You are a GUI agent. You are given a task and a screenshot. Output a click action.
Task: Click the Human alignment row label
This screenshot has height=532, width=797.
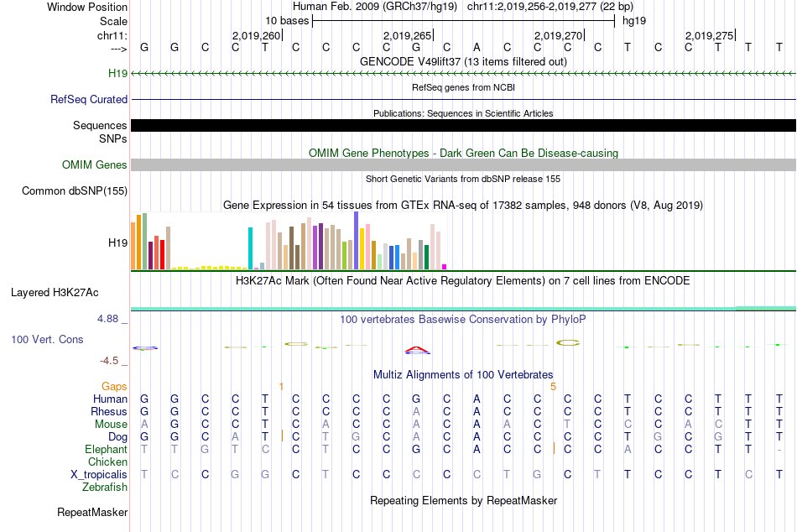pyautogui.click(x=110, y=399)
